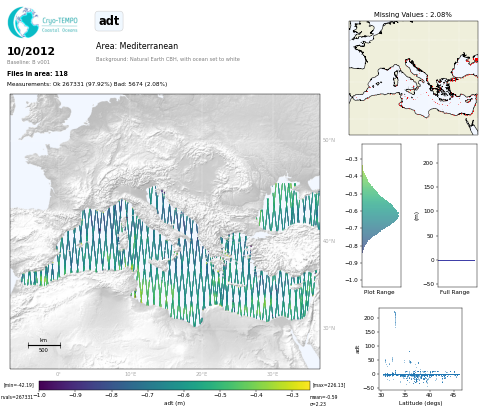This screenshot has height=410, width=492.
Task: Click the Plot Range histogram panel
Action: coord(381,215)
